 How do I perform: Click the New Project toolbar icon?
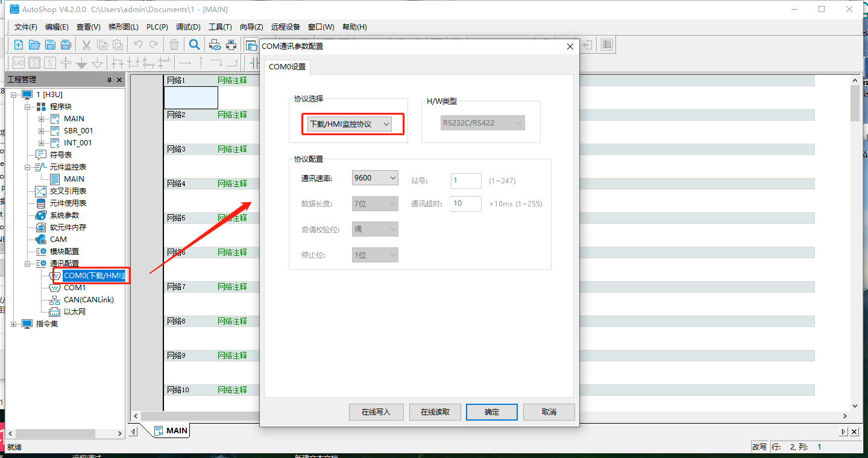click(x=19, y=45)
